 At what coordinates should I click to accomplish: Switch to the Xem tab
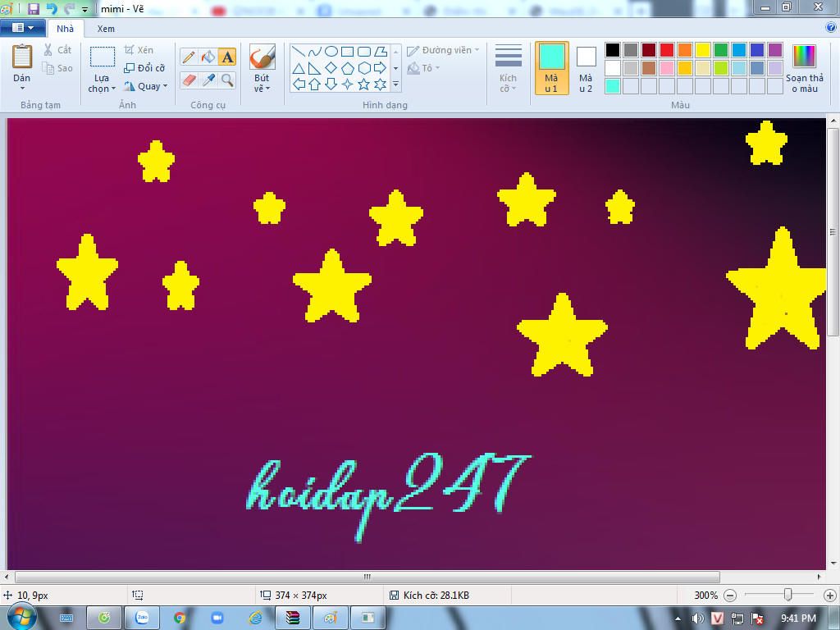pyautogui.click(x=106, y=29)
